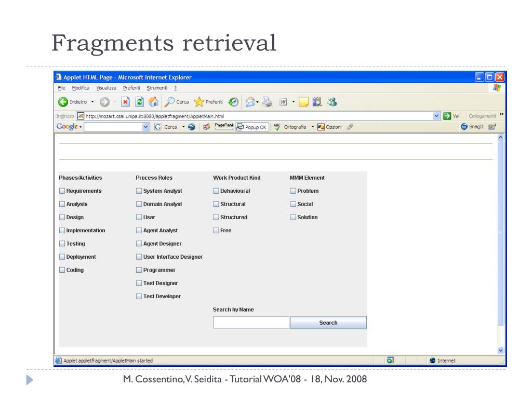Click the Indietro back arrow icon
Screen dimensions: 532x399
63,102
